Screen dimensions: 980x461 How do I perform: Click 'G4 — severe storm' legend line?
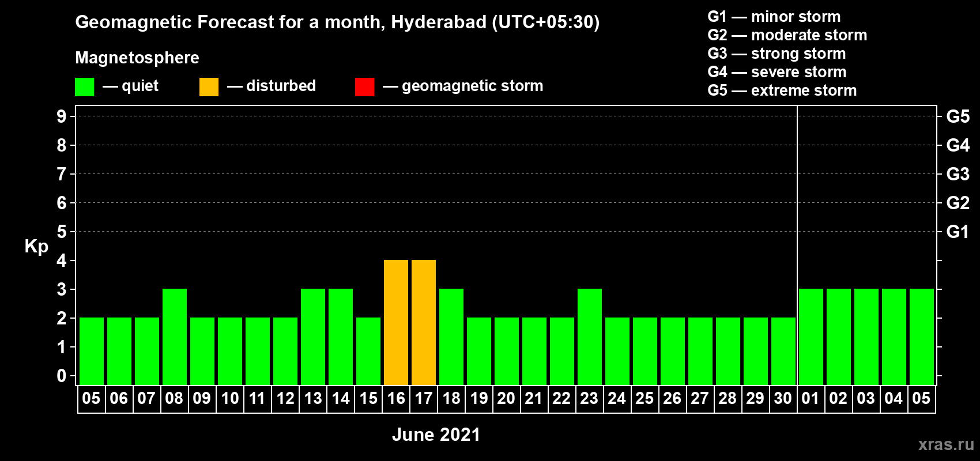(777, 72)
